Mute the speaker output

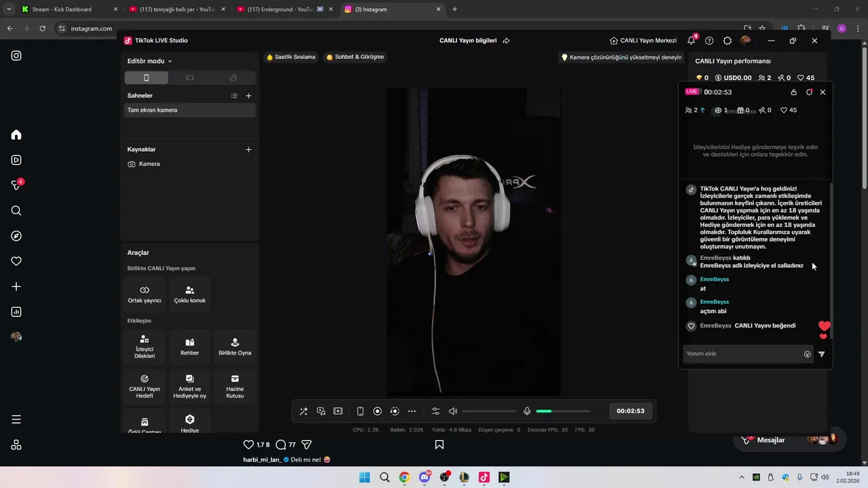[453, 411]
